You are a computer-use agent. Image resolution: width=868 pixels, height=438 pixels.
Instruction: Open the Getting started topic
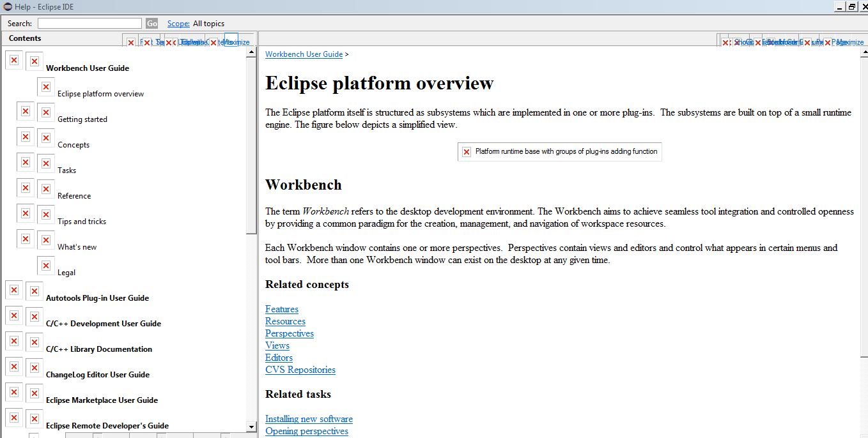pos(82,119)
